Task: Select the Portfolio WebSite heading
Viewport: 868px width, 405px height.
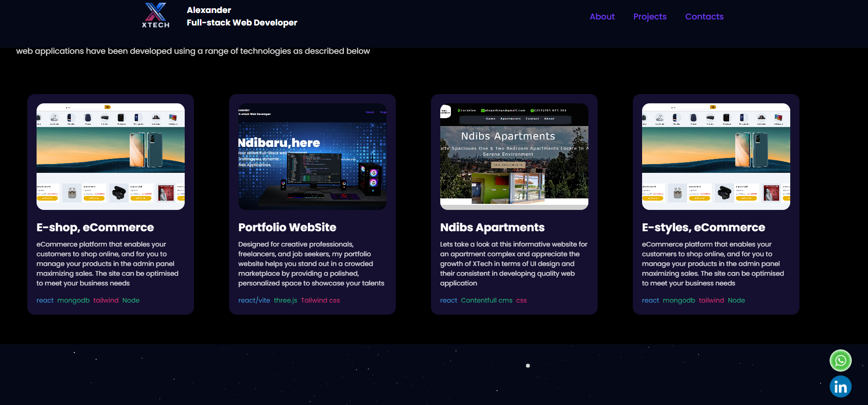Action: 287,228
